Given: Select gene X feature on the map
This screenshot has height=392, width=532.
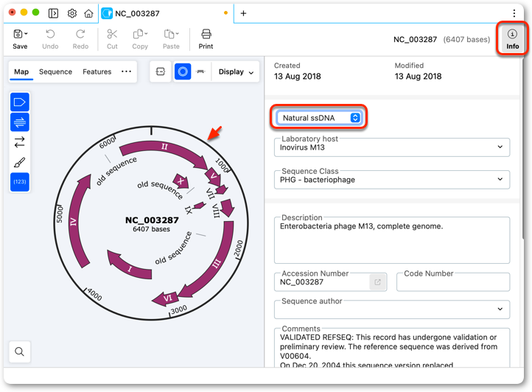Looking at the screenshot, I should [x=181, y=181].
